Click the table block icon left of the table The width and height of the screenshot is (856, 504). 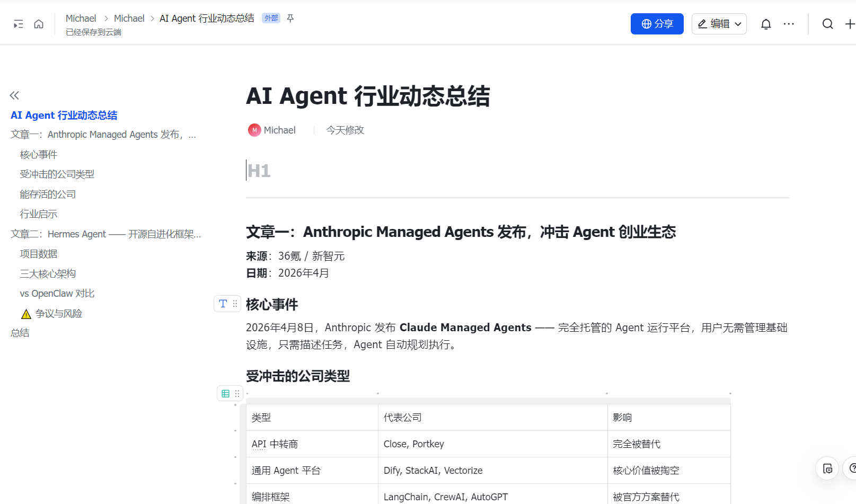[225, 393]
